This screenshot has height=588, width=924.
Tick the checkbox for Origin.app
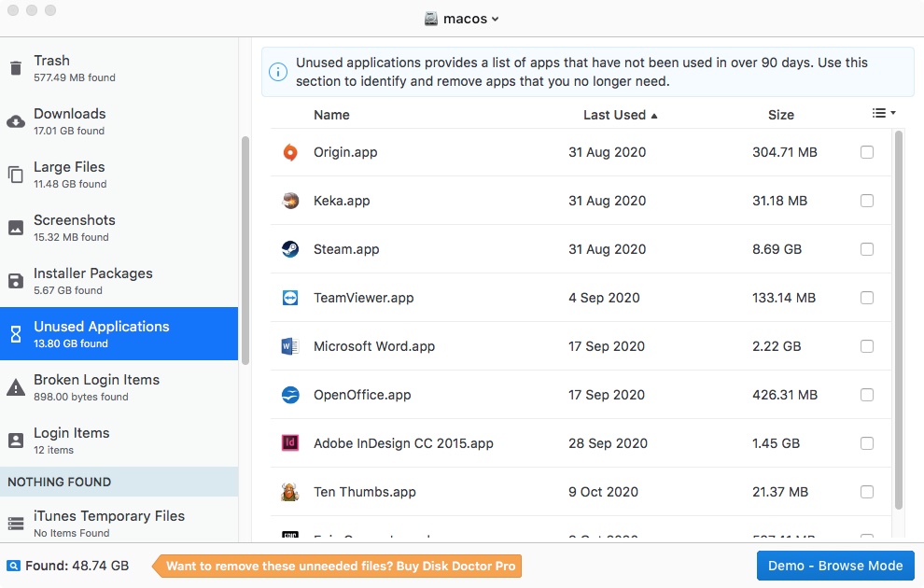pyautogui.click(x=867, y=152)
